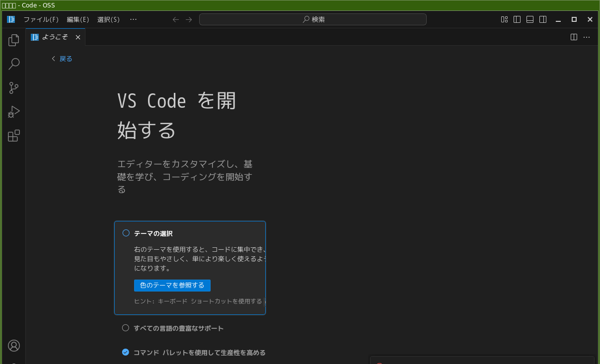Open the Explorer view in activity bar
The image size is (600, 364).
click(x=14, y=40)
